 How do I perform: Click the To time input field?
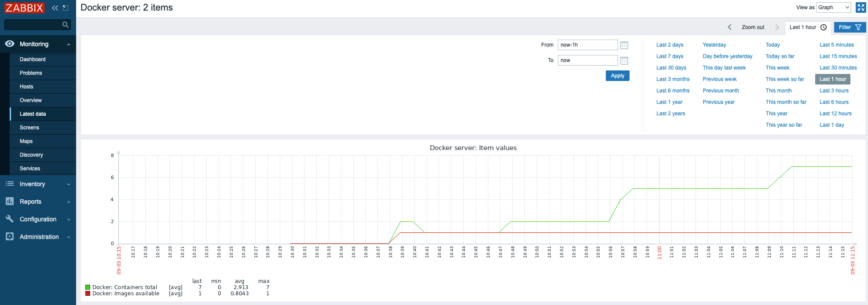click(588, 60)
